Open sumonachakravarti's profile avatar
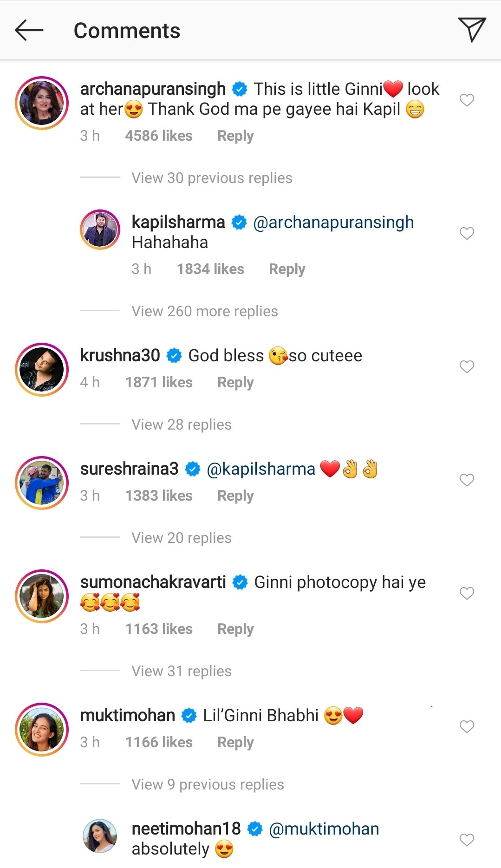Image resolution: width=501 pixels, height=868 pixels. click(42, 596)
